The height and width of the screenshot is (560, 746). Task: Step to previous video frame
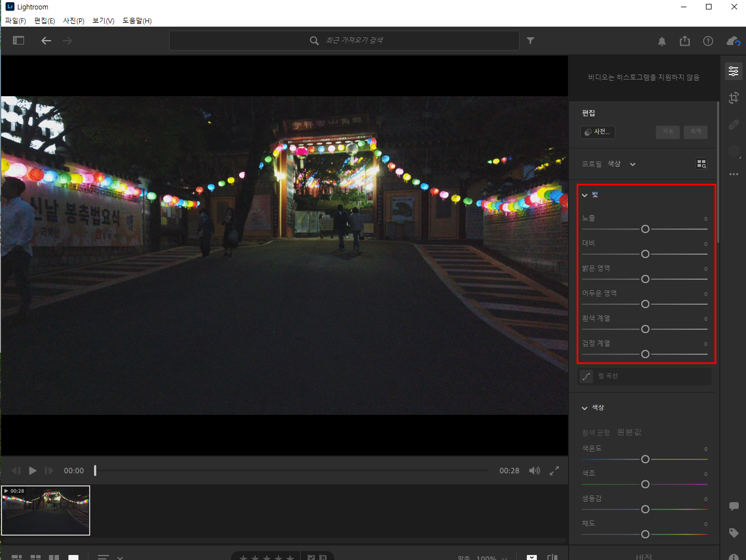[x=16, y=470]
